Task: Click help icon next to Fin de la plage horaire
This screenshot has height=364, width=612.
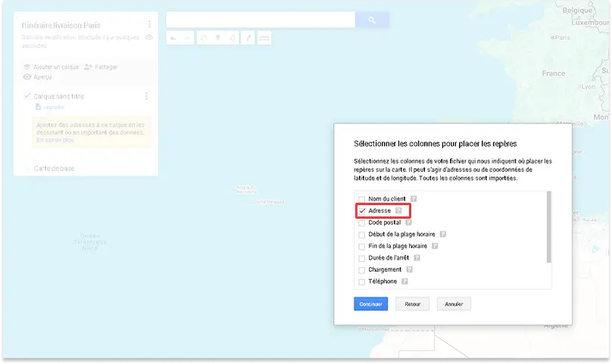Action: tap(435, 246)
